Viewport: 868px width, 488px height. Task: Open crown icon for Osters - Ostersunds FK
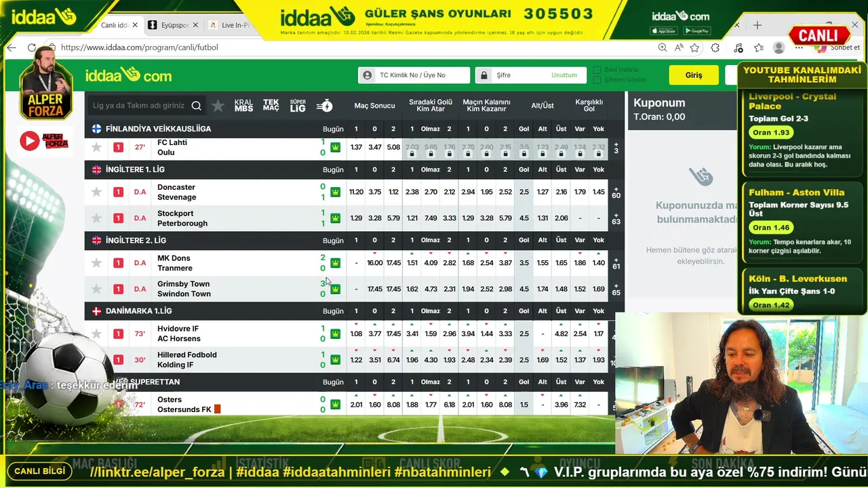pos(335,405)
